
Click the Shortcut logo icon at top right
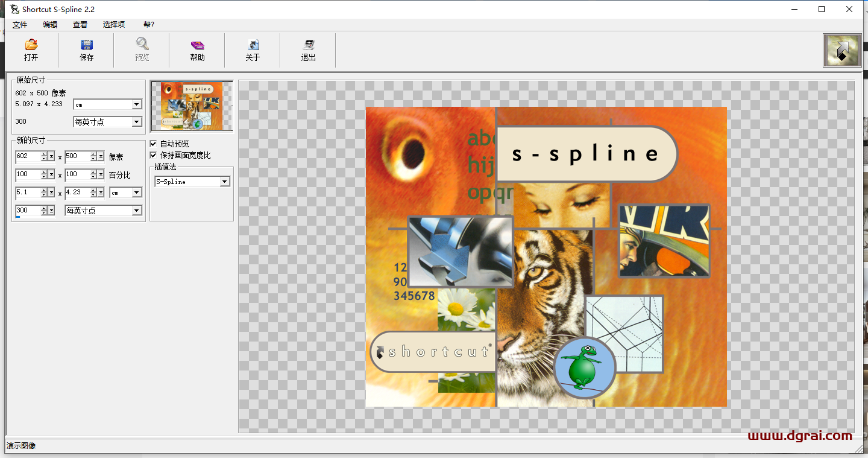tap(842, 50)
